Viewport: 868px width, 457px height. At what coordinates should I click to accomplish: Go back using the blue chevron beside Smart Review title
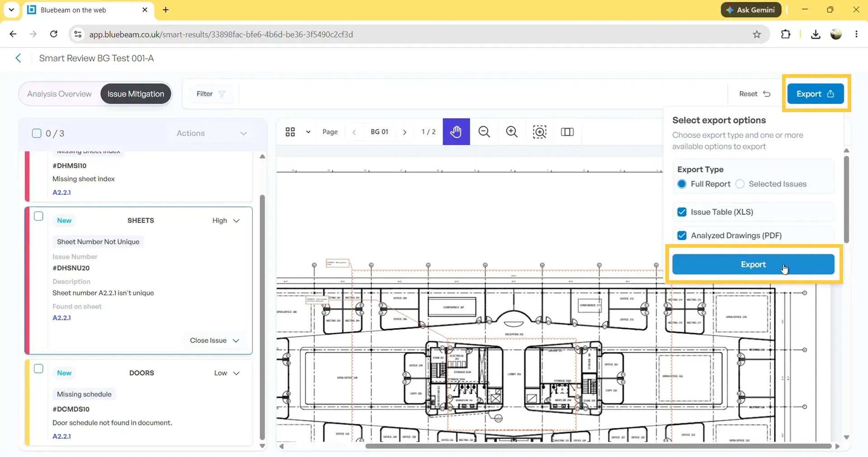18,58
